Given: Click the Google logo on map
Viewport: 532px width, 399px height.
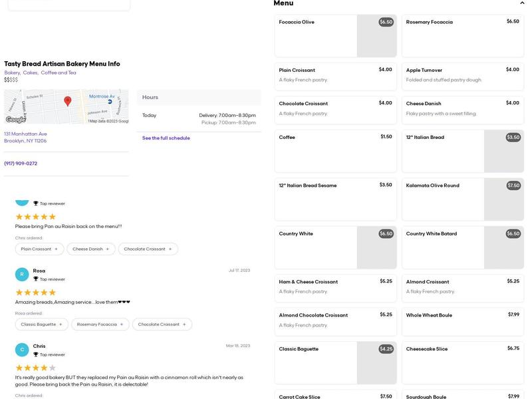Looking at the screenshot, I should [x=15, y=120].
